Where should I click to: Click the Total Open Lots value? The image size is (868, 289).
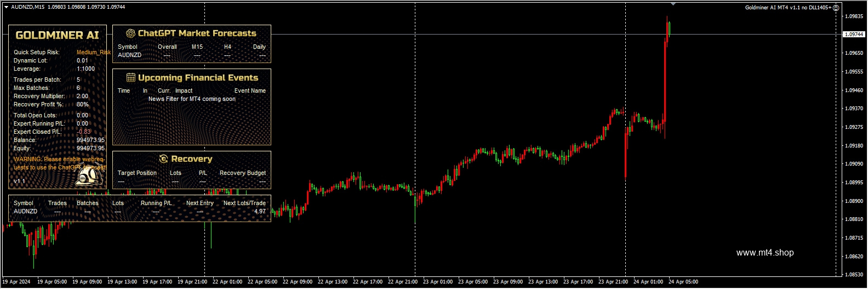pyautogui.click(x=82, y=116)
